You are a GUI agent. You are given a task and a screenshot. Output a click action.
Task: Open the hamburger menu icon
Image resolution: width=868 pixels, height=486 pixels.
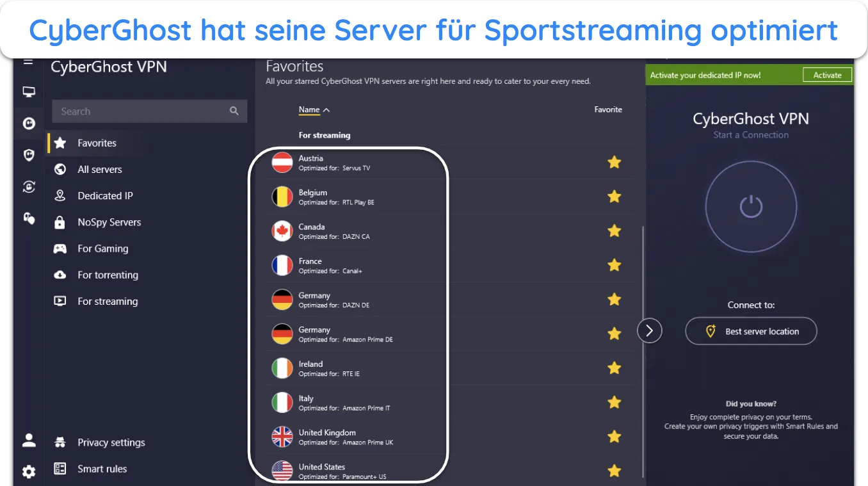tap(28, 62)
